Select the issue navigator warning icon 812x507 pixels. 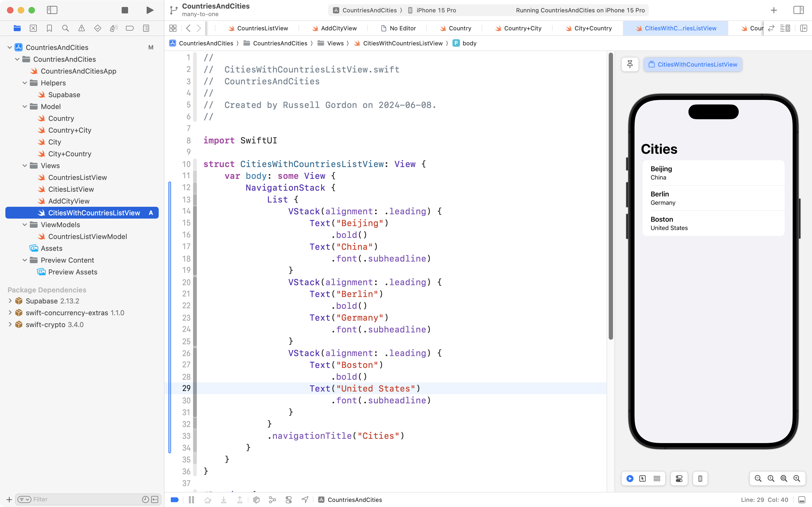81,28
